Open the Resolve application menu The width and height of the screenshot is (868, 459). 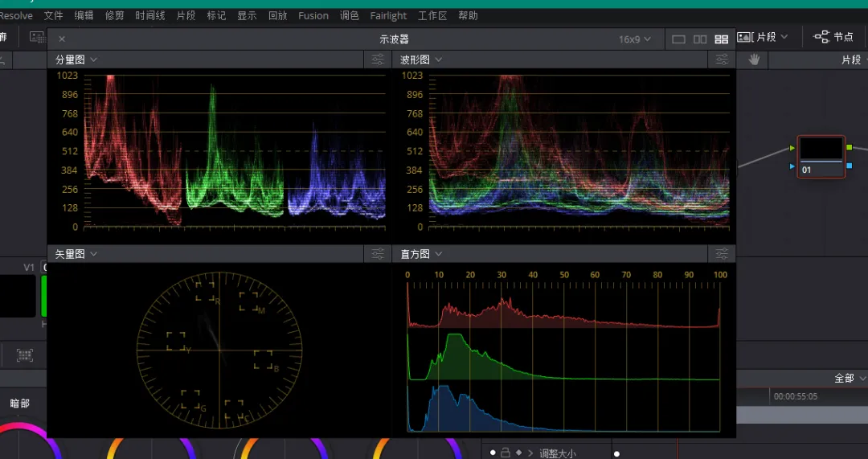tap(16, 15)
